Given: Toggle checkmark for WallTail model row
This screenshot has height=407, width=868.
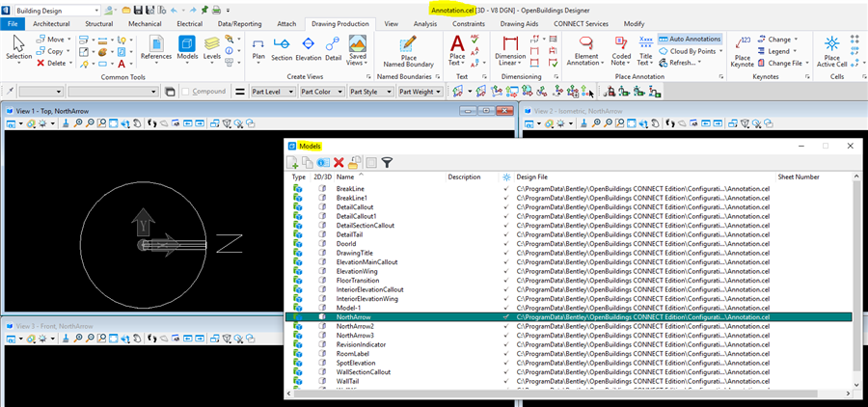Looking at the screenshot, I should pyautogui.click(x=506, y=382).
